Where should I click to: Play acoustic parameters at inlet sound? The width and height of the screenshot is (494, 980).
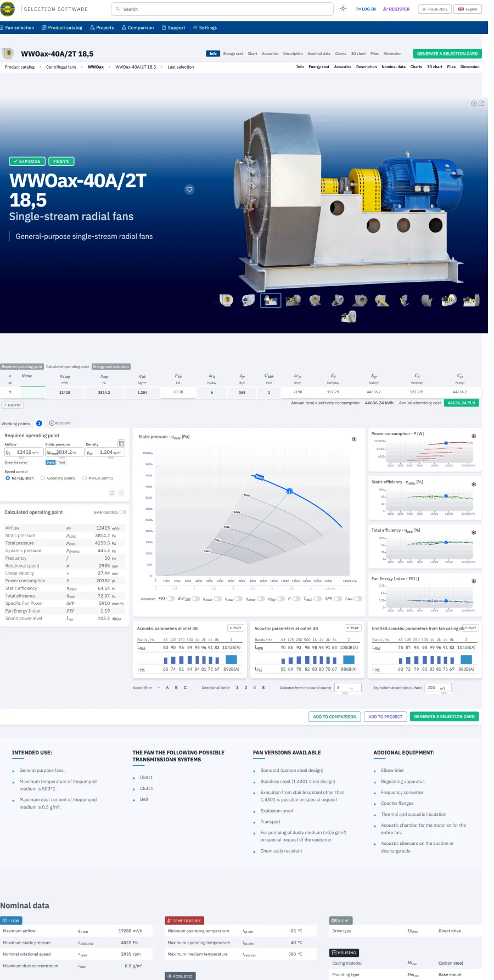pyautogui.click(x=235, y=628)
